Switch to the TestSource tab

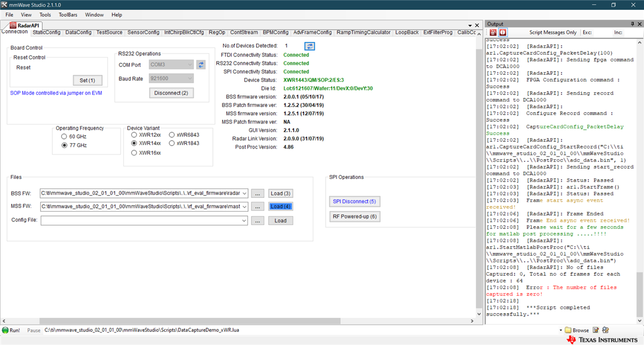(109, 32)
